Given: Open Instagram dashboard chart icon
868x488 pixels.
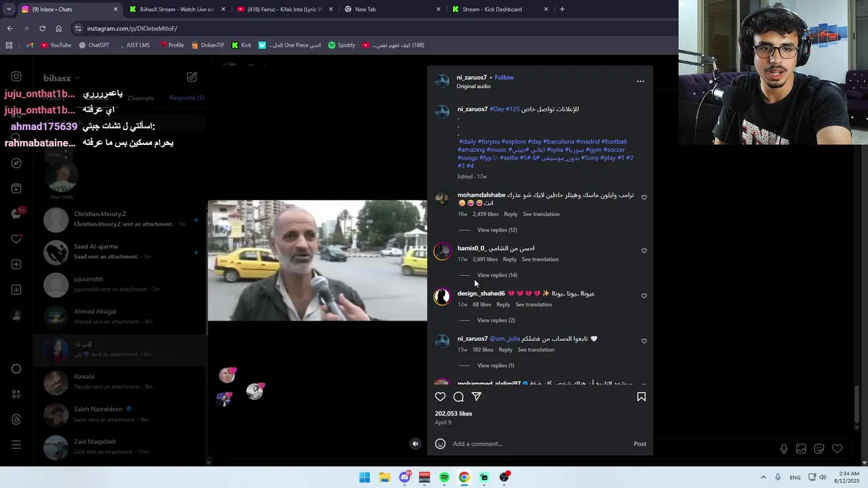Looking at the screenshot, I should [x=16, y=289].
